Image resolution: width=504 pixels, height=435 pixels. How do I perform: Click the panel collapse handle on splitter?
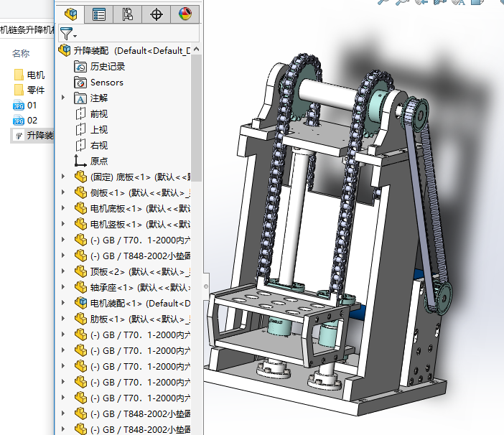[206, 286]
